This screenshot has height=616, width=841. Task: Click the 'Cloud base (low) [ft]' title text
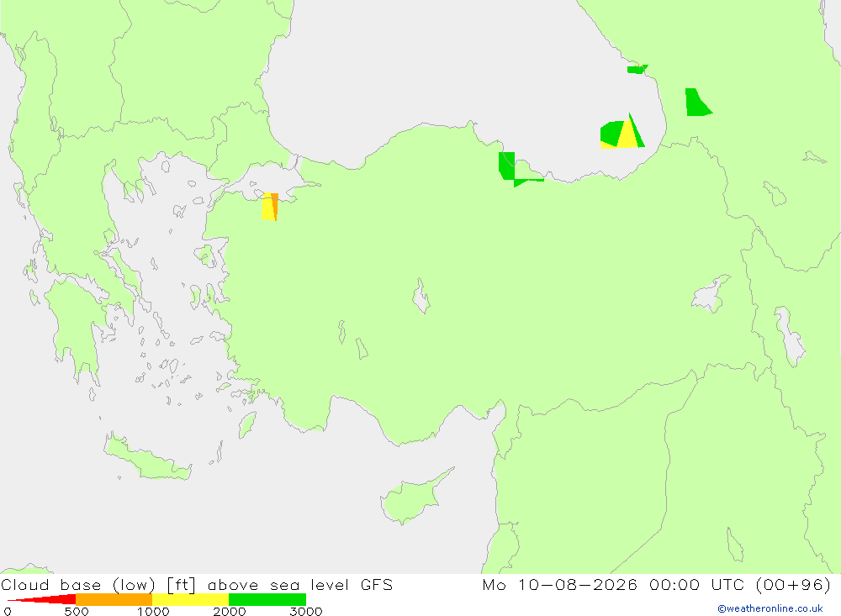click(98, 585)
